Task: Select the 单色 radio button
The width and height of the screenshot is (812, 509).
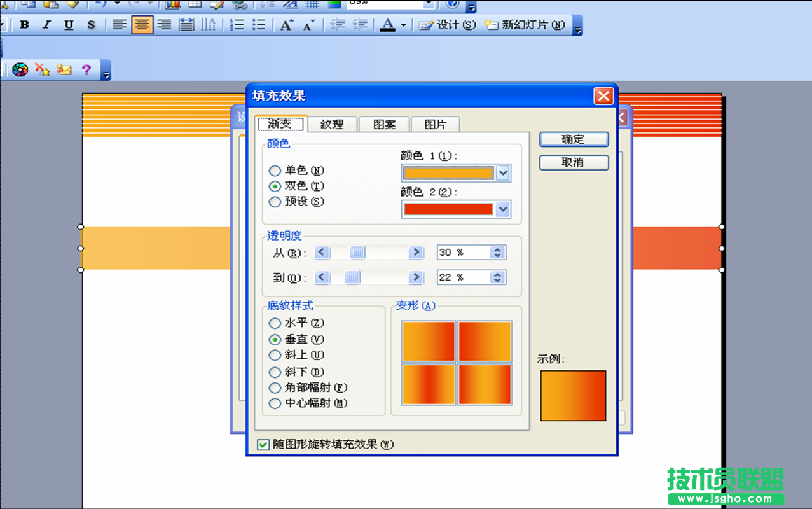Action: (x=275, y=171)
